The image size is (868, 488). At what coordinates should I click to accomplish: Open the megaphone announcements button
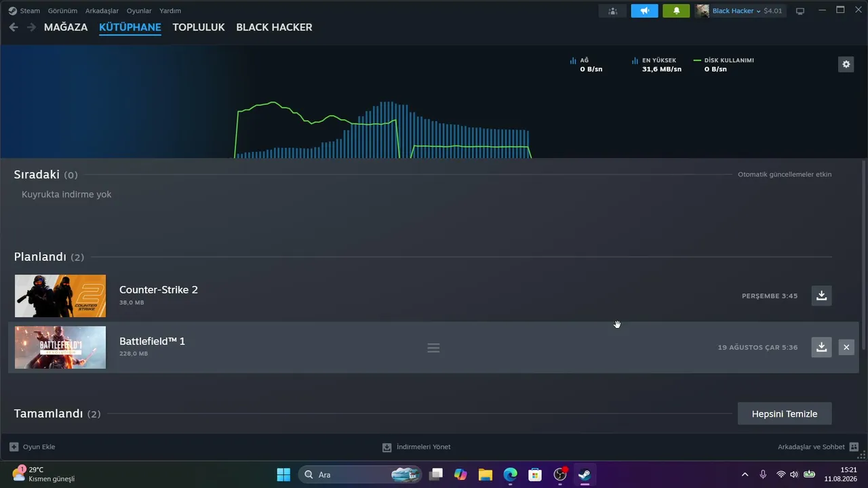coord(644,11)
